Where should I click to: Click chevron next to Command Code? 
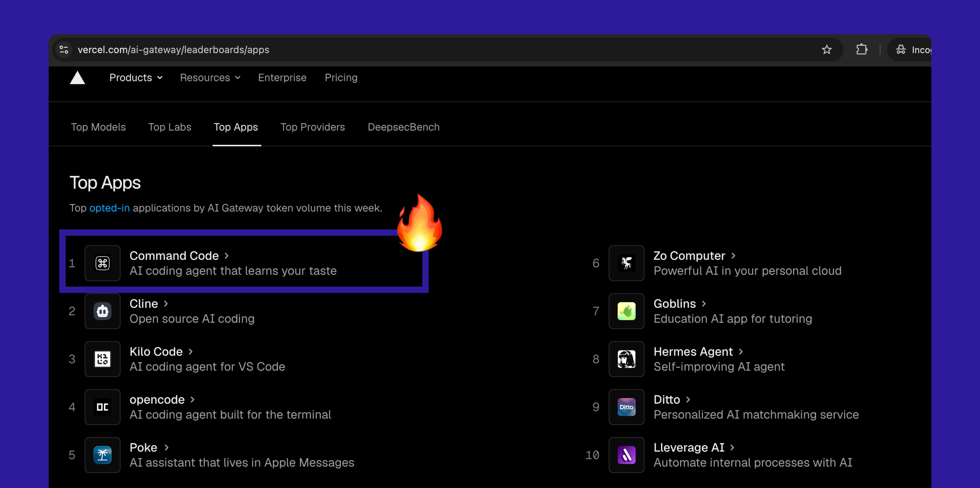[x=227, y=256]
